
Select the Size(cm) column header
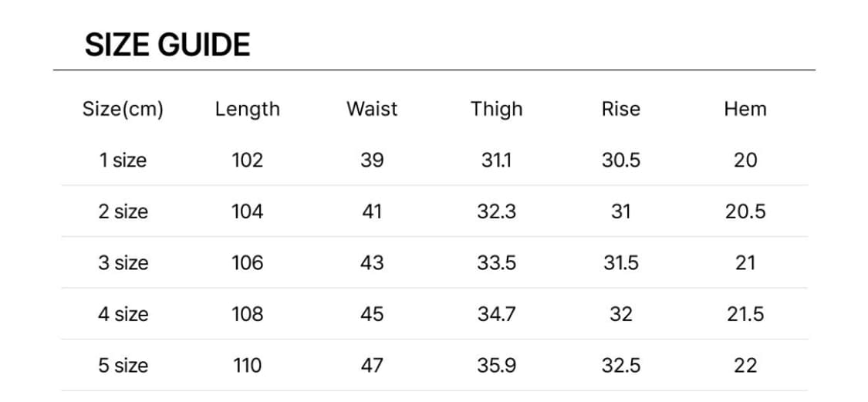tap(123, 109)
